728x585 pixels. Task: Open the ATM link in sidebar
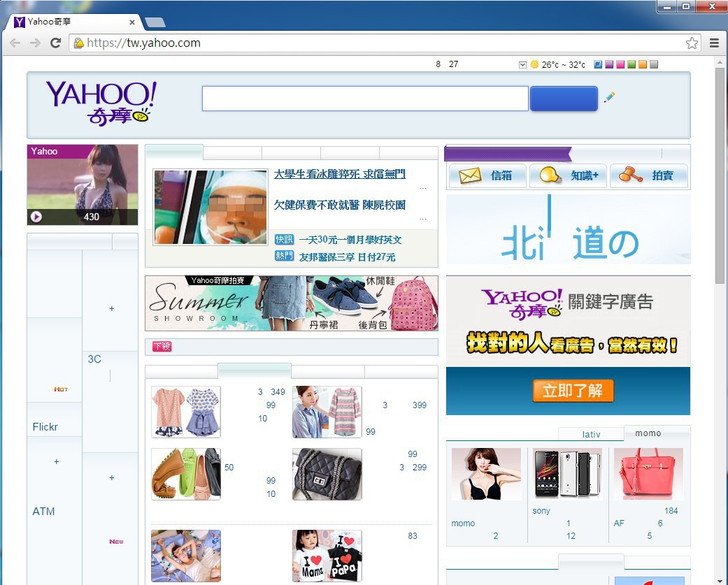click(x=43, y=511)
